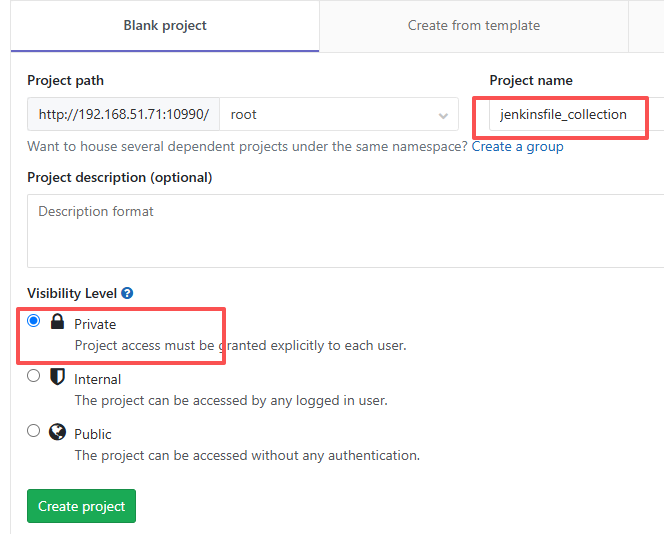Click the partially visible third tab at right edge

tap(646, 26)
